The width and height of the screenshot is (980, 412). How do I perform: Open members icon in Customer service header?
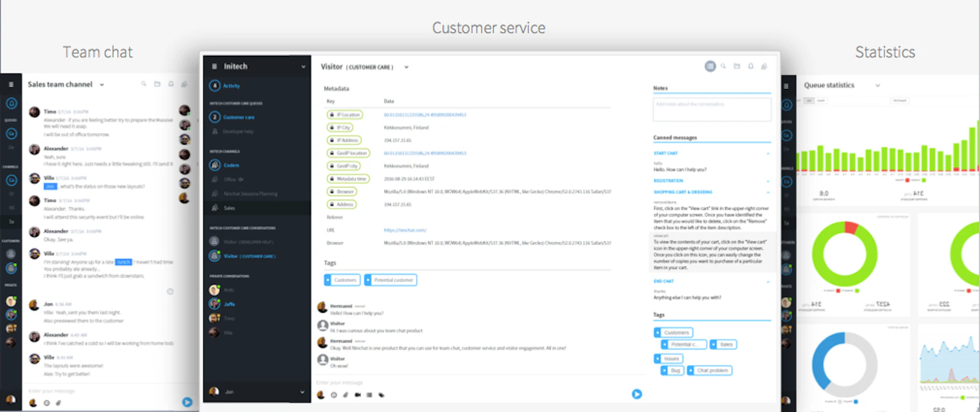(x=764, y=66)
